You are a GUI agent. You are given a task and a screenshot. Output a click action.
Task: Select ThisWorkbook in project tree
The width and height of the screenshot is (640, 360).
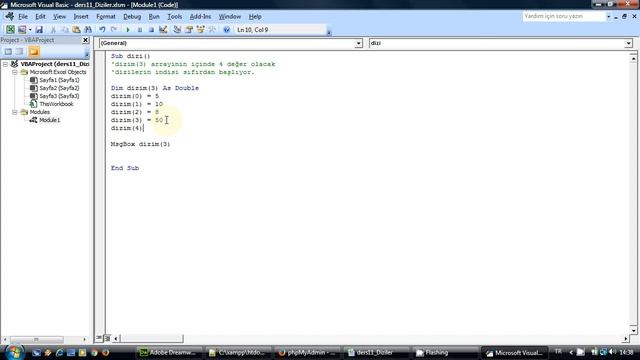coord(56,104)
